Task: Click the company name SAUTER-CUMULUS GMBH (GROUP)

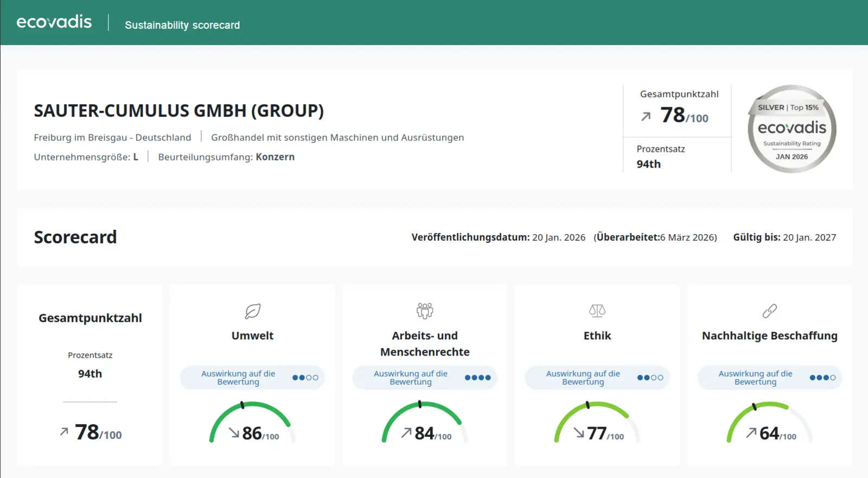Action: 179,111
